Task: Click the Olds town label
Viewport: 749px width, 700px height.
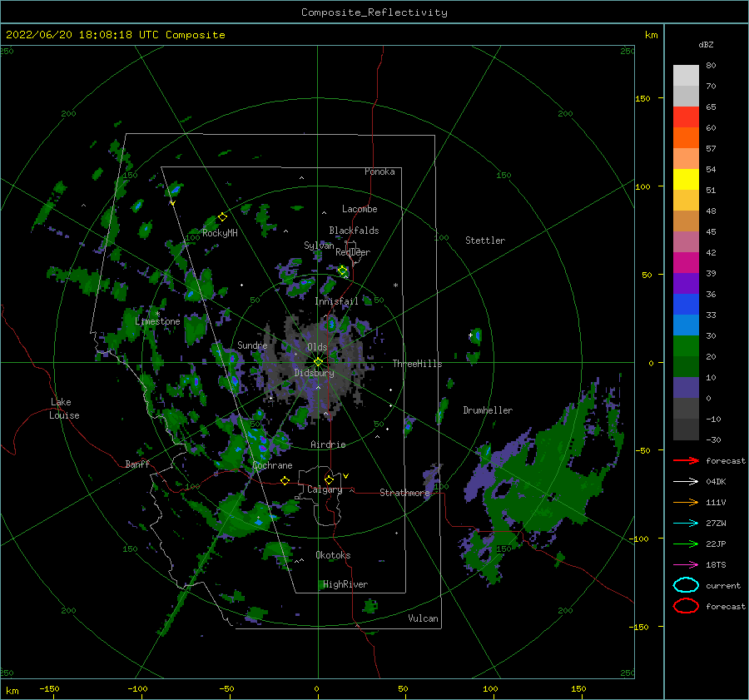Action: (x=317, y=347)
